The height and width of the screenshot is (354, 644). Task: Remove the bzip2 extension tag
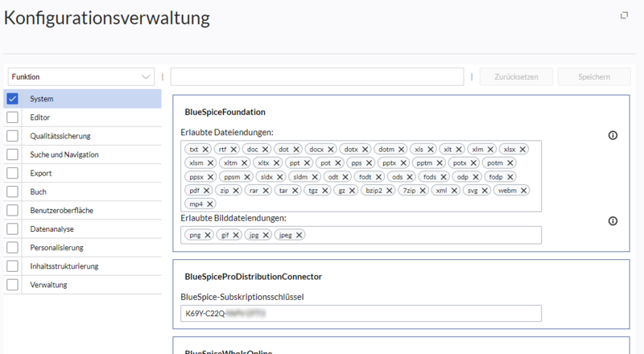tap(390, 191)
